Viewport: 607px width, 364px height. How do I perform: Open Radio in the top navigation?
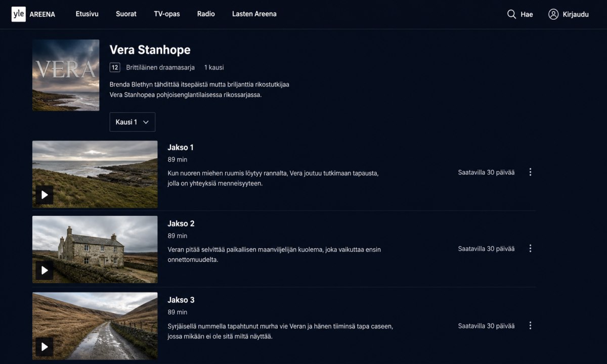[206, 14]
